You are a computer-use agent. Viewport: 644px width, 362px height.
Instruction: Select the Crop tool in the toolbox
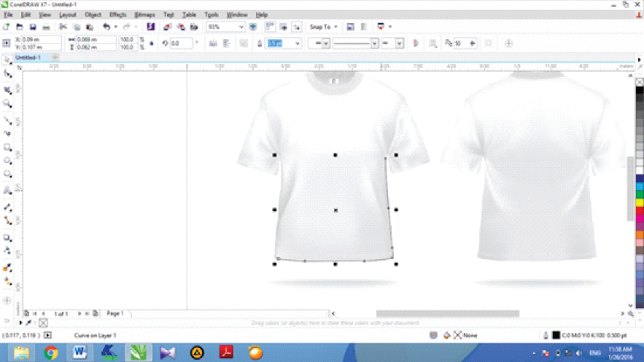click(7, 90)
